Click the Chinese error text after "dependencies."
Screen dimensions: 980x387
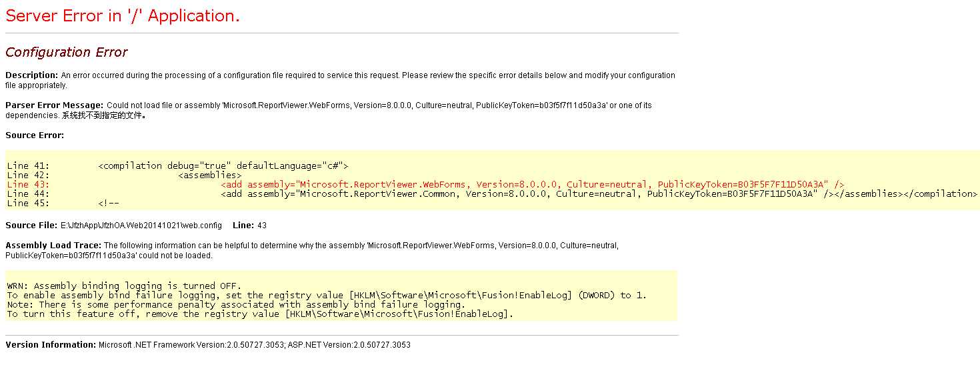(x=104, y=115)
